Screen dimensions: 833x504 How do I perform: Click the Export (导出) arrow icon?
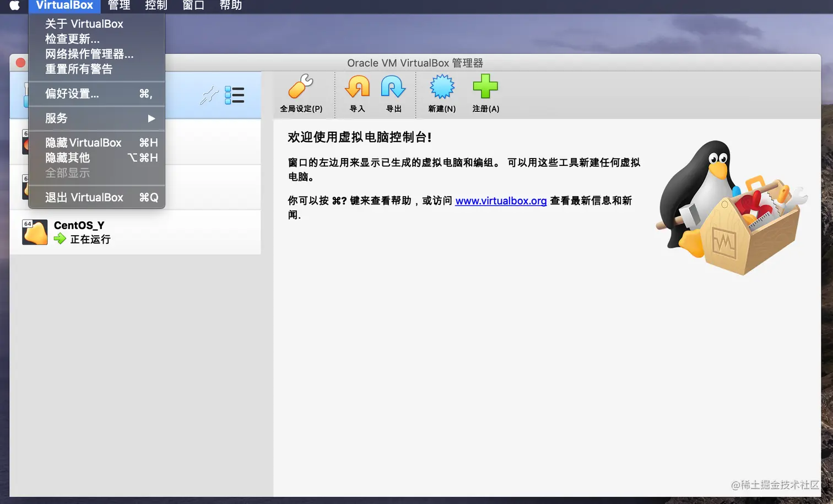click(x=393, y=88)
